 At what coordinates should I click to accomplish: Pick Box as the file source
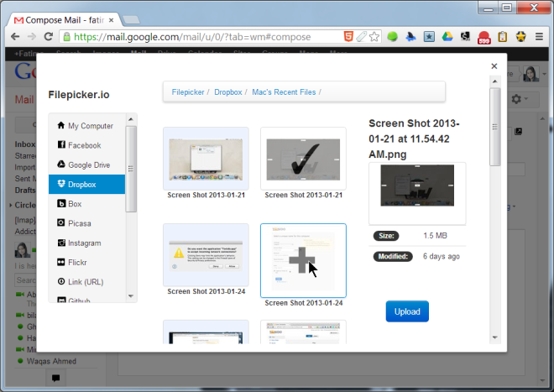[87, 204]
